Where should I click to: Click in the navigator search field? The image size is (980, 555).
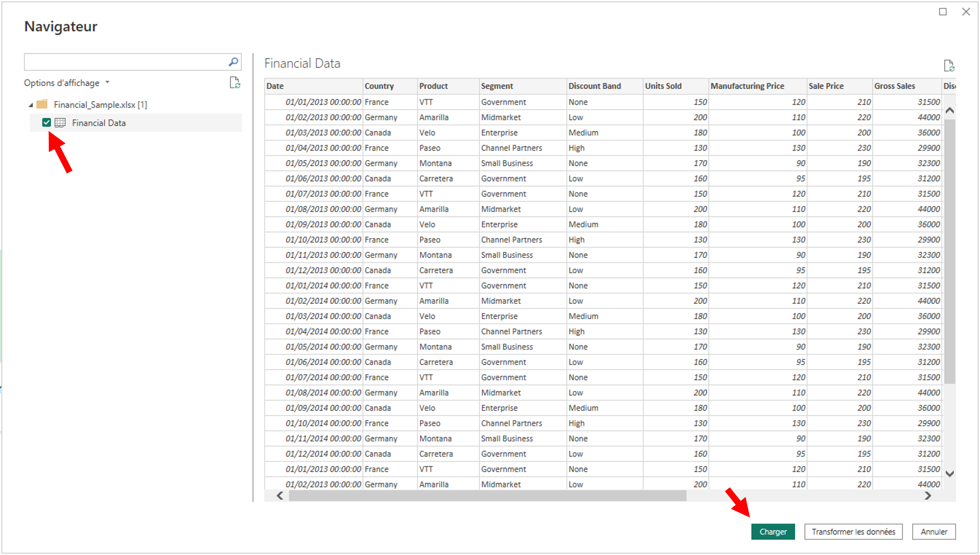point(126,62)
